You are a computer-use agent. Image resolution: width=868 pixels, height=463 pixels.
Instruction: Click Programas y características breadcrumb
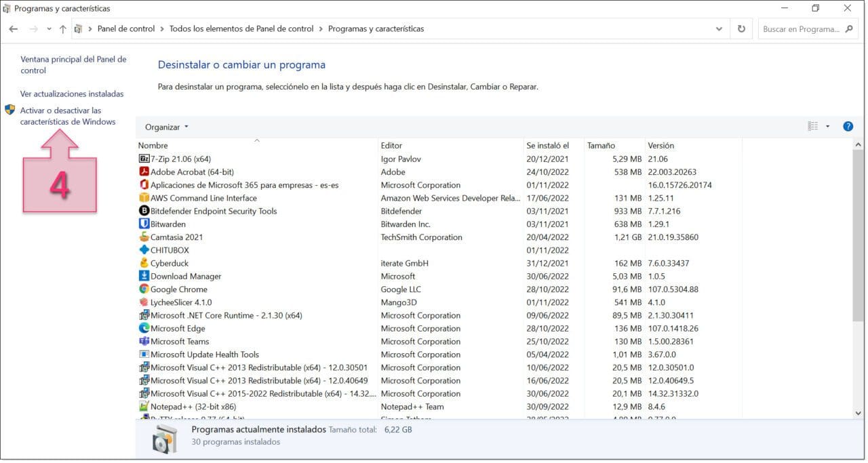click(376, 29)
